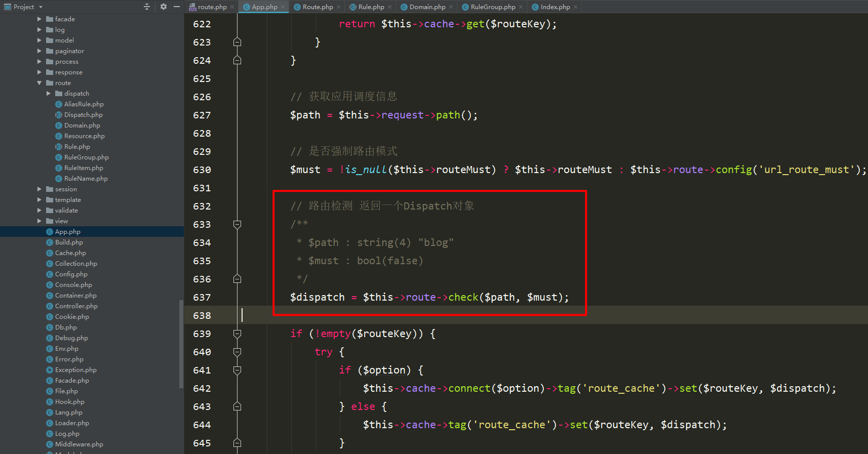Toggle code fold marker at line 643
The height and width of the screenshot is (454, 868).
237,406
